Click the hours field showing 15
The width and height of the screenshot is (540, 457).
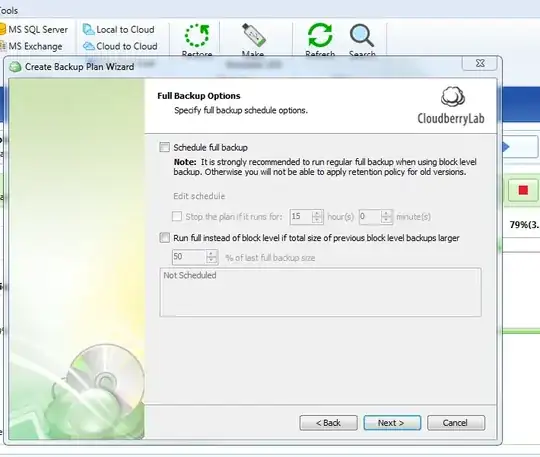pyautogui.click(x=300, y=217)
